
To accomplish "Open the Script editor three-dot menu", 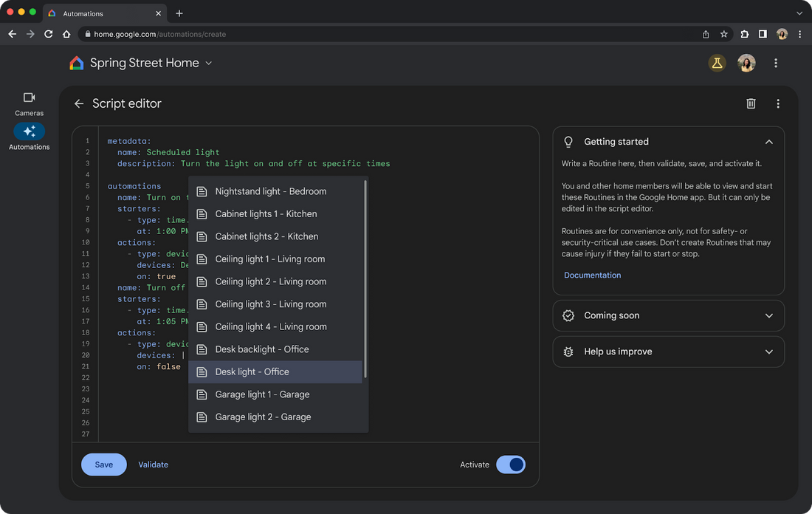I will tap(777, 103).
